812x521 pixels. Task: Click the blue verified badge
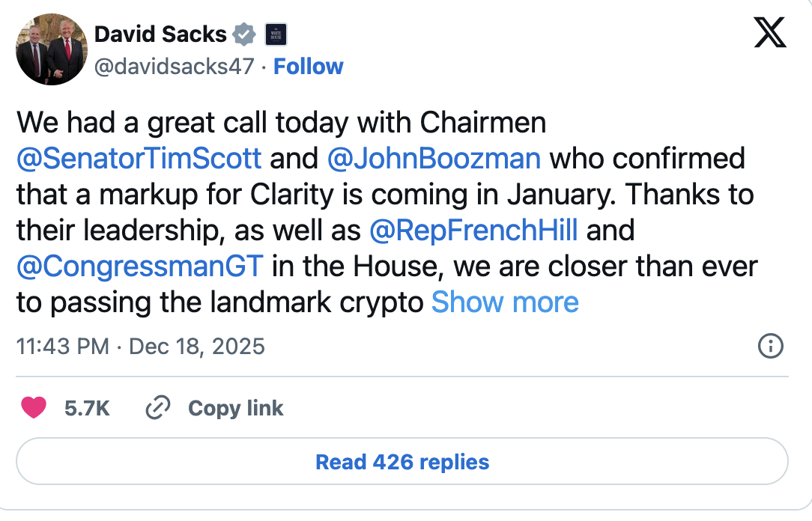244,34
